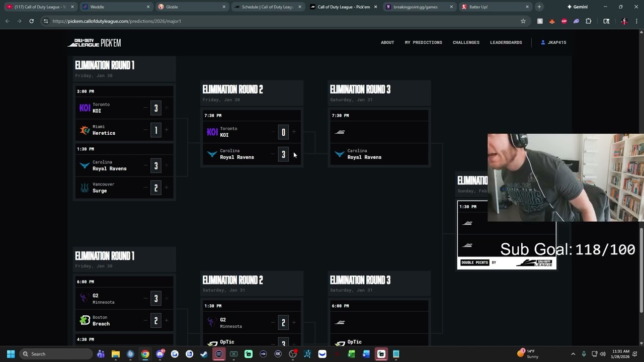Open Excel from the taskbar
Viewport: 644px width, 362px height.
352,354
